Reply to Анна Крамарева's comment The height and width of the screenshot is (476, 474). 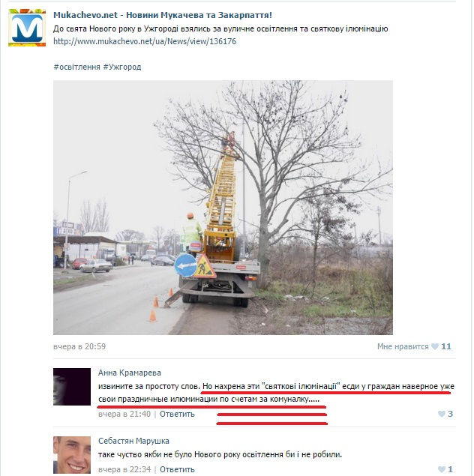pos(177,414)
